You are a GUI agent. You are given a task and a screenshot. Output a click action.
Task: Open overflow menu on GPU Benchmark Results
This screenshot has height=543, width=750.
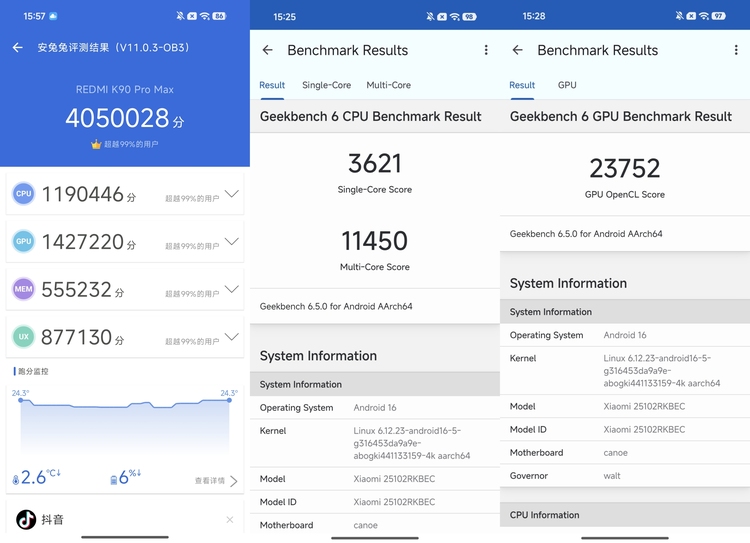pyautogui.click(x=736, y=50)
